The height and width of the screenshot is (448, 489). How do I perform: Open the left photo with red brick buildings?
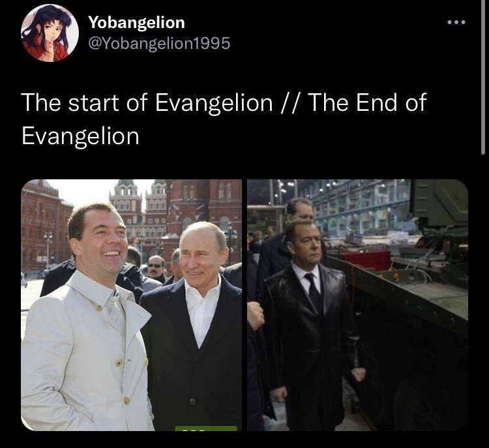131,305
